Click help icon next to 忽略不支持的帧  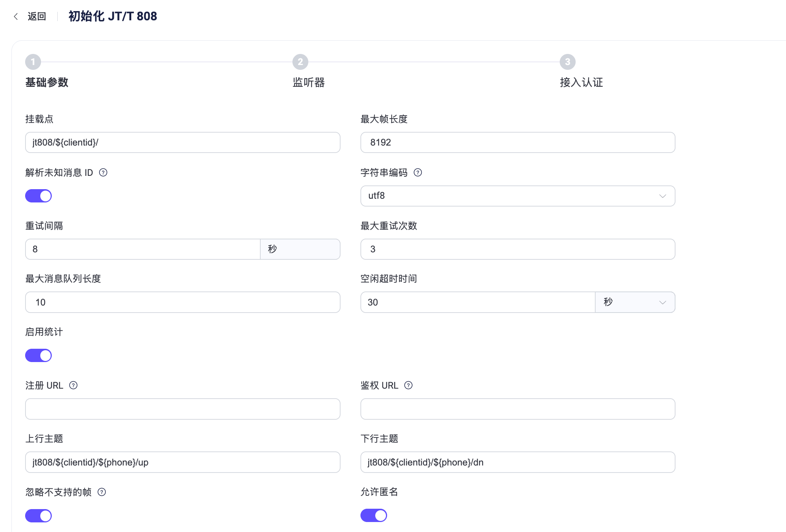tap(102, 492)
